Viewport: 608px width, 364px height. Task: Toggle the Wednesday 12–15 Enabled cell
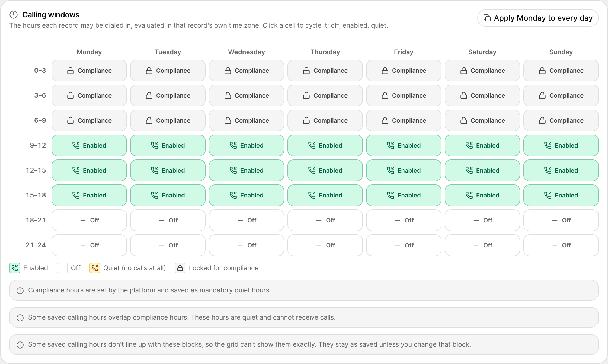tap(247, 170)
